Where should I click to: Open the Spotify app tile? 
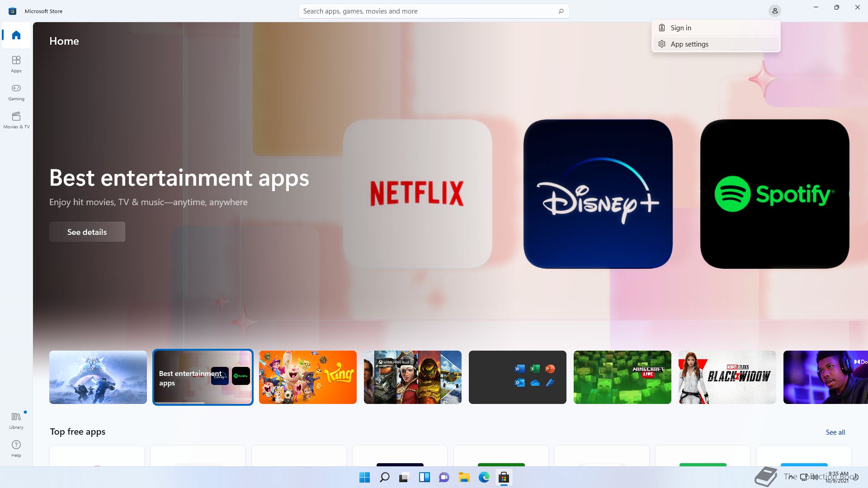[774, 194]
